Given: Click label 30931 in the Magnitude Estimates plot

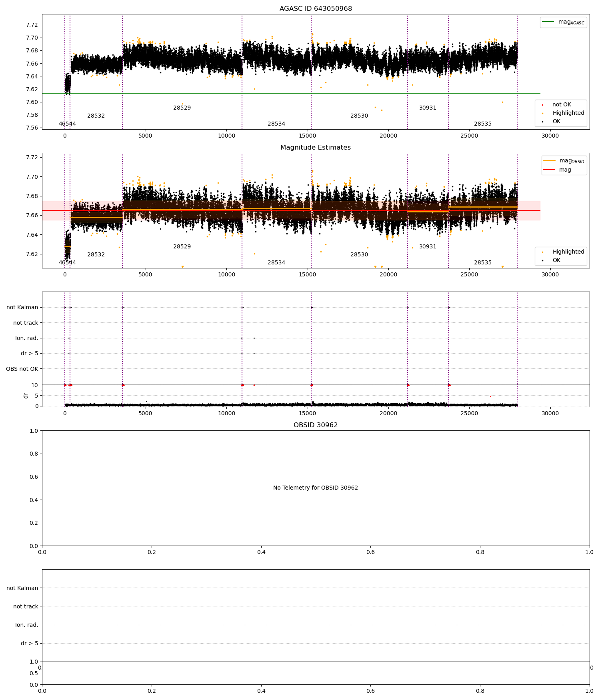Looking at the screenshot, I should pos(428,247).
